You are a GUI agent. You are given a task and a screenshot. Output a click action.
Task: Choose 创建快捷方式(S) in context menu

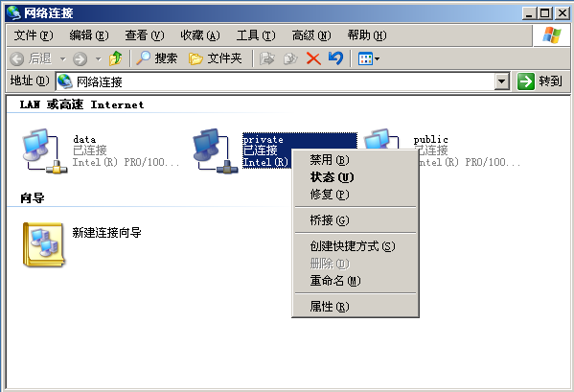[x=356, y=246]
